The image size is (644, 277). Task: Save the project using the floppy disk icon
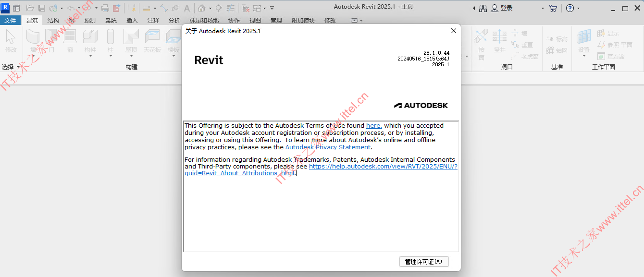(x=42, y=8)
